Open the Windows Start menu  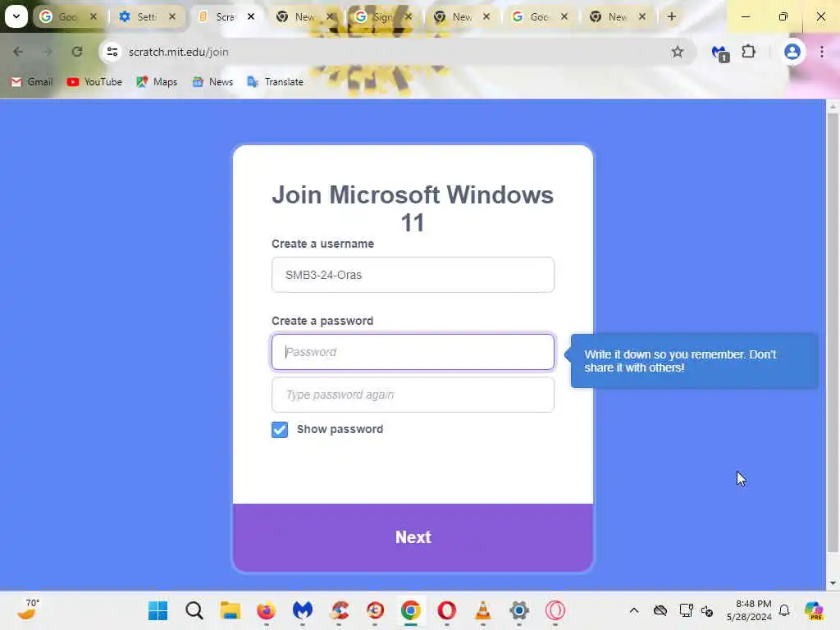point(157,610)
